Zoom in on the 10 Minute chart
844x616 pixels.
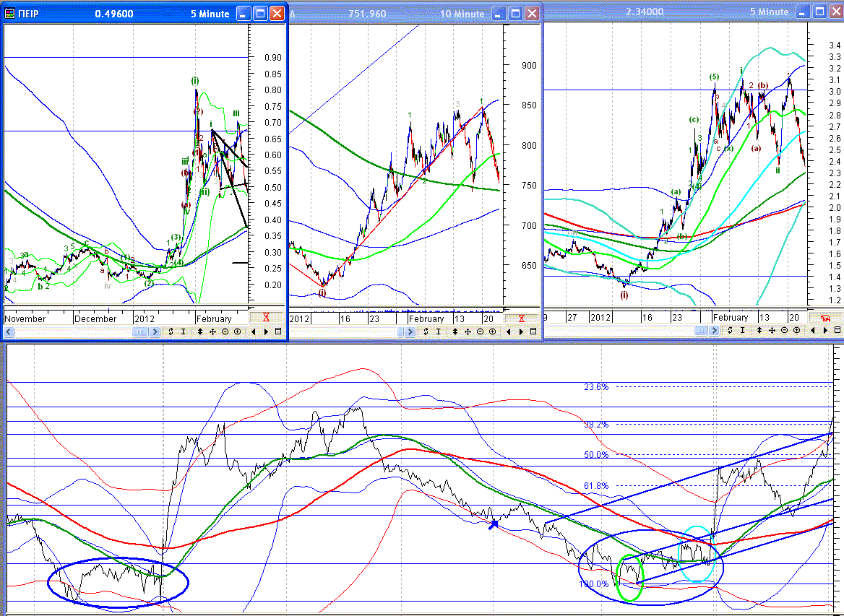point(493,332)
